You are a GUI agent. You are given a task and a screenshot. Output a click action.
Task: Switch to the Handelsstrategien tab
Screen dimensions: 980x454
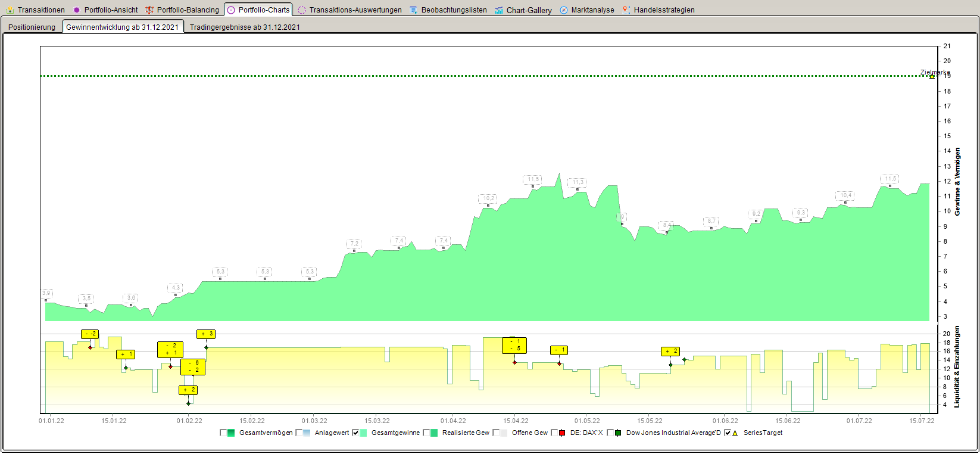[x=658, y=10]
